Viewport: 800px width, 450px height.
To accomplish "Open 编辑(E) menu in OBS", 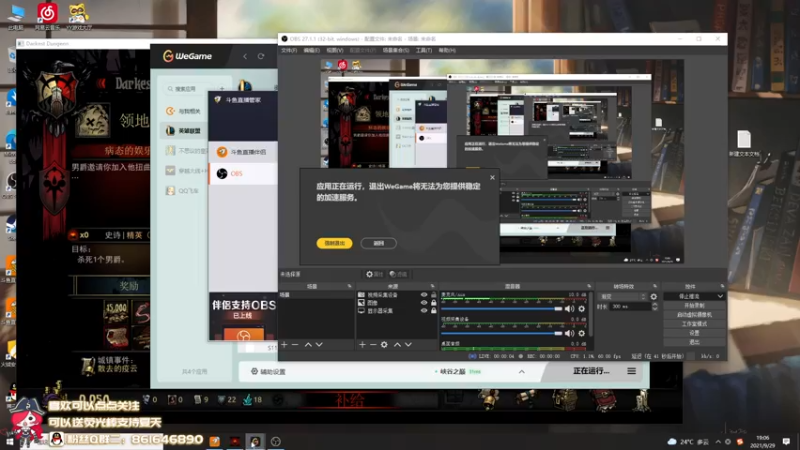I will point(311,51).
